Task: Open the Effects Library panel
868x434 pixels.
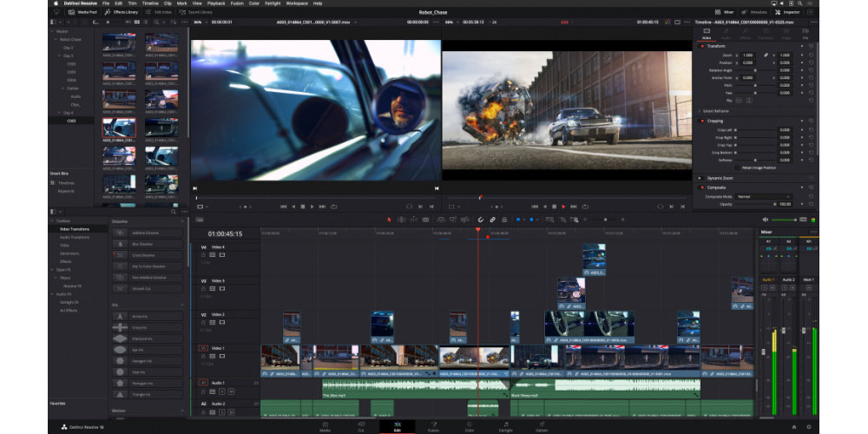Action: (x=122, y=11)
